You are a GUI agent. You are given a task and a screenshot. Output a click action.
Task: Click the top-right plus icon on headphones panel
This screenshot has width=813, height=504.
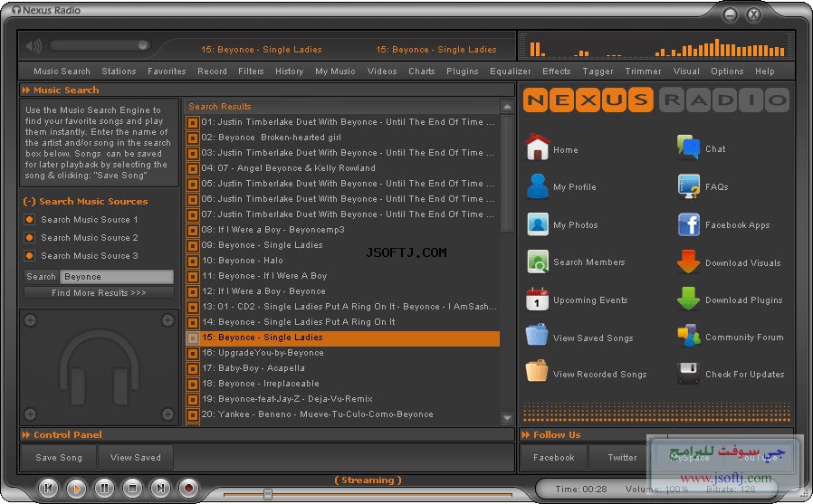[x=167, y=320]
